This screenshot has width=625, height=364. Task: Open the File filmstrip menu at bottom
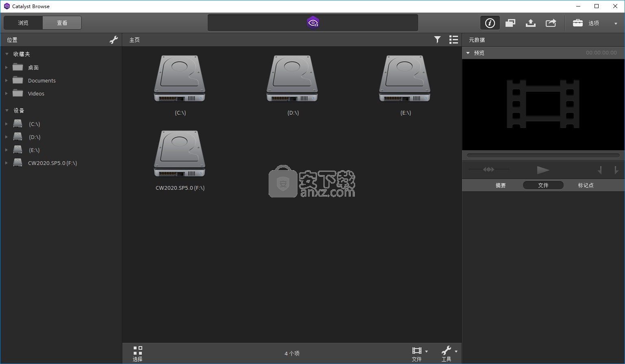419,353
